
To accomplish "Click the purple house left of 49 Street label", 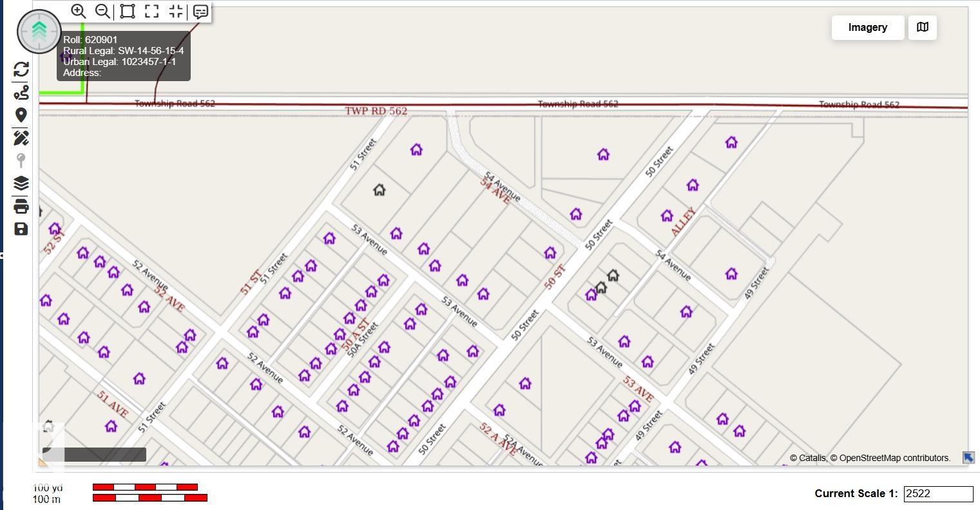I will point(731,274).
